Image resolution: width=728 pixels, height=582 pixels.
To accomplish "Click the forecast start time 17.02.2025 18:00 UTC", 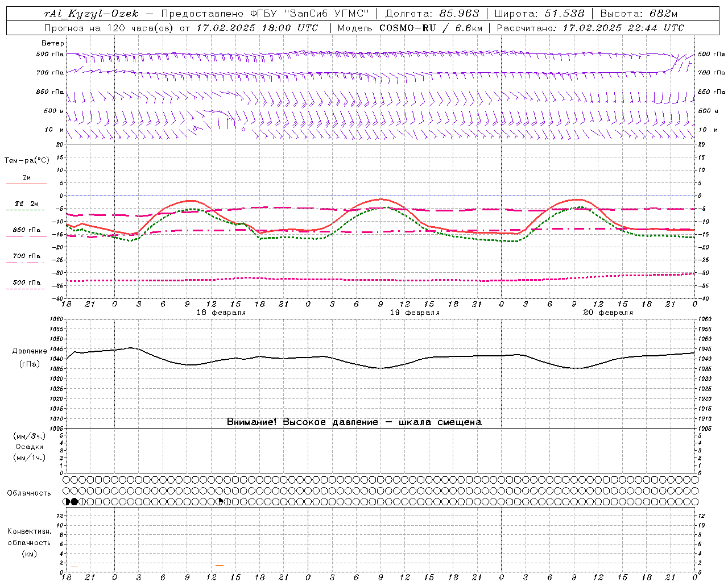I will point(257,28).
